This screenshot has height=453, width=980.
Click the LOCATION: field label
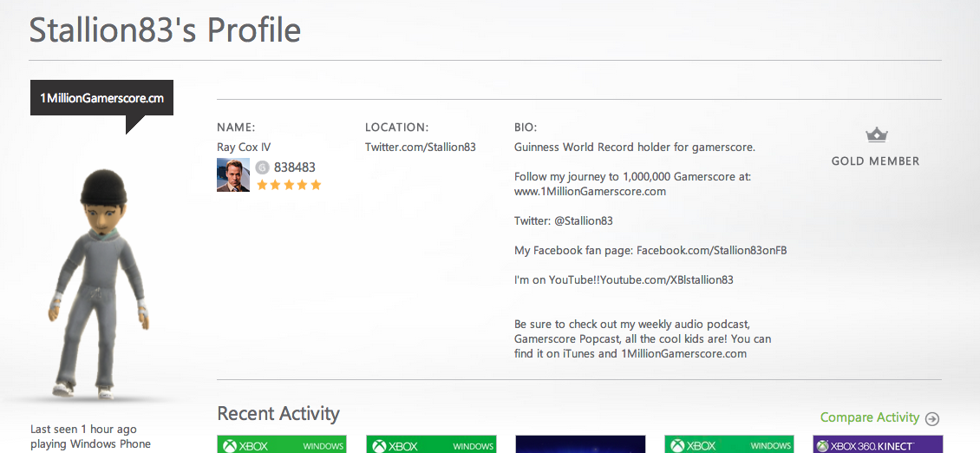[397, 128]
